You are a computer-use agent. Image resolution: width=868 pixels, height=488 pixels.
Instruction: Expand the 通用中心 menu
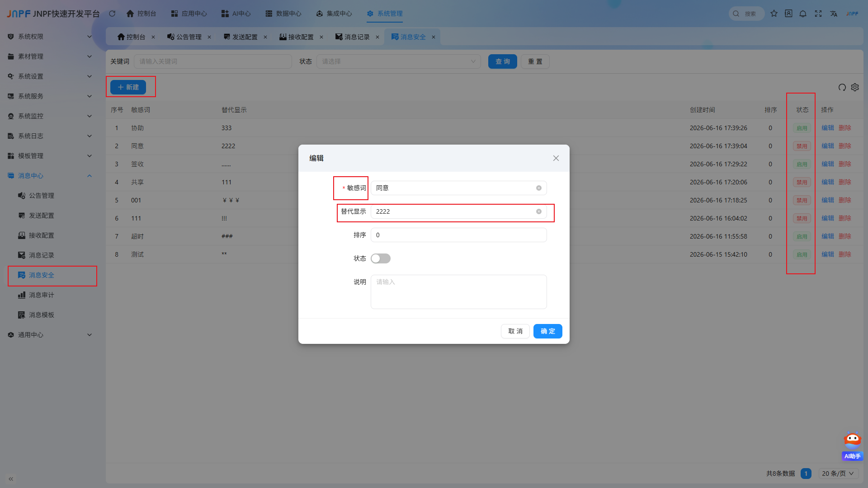pos(50,335)
